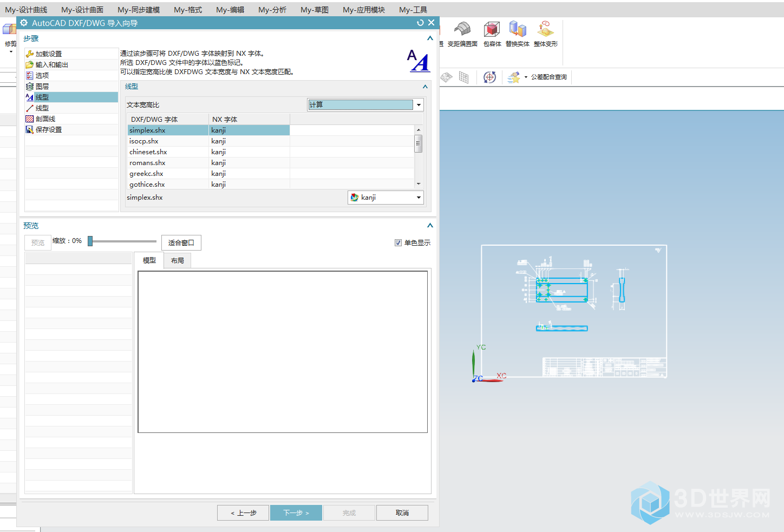Open the My-分析 menu
Image resolution: width=784 pixels, height=532 pixels.
[272, 10]
